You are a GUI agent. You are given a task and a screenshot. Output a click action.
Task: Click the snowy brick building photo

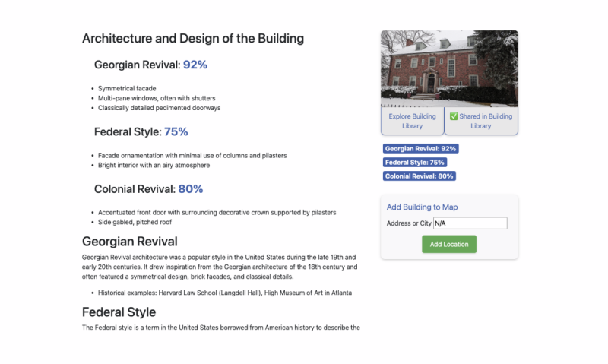pyautogui.click(x=449, y=68)
